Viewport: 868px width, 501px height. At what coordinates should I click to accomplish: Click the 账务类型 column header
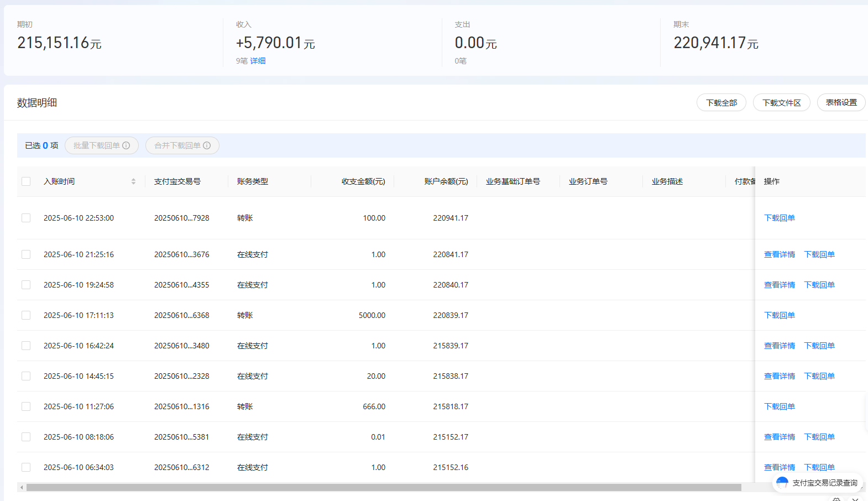point(253,181)
